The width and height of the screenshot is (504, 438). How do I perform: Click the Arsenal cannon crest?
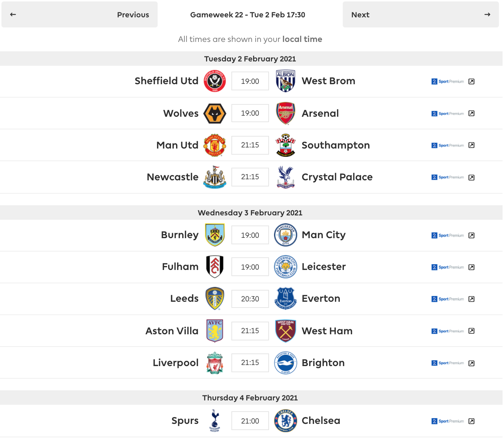coord(286,113)
